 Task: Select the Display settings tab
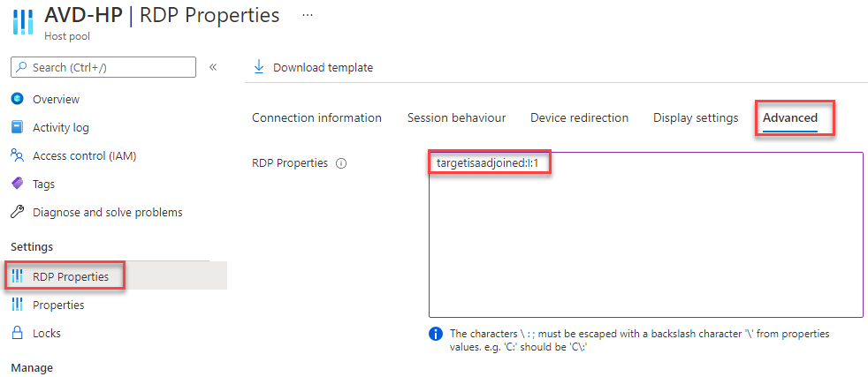coord(696,117)
